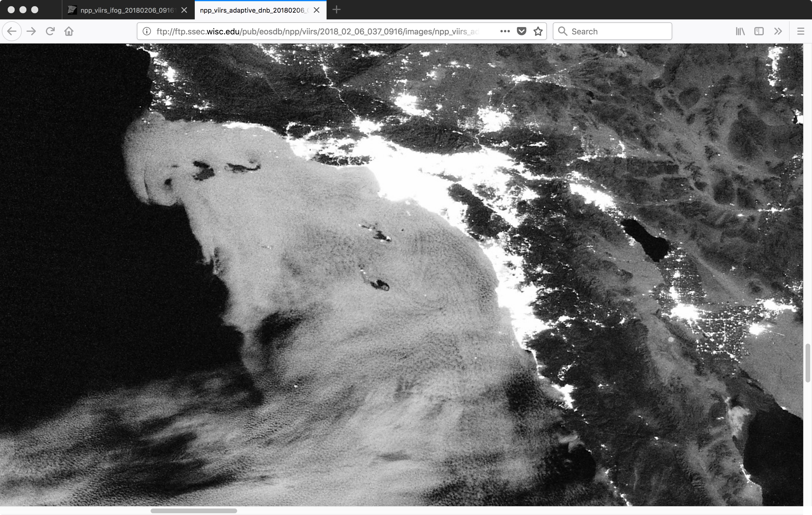Bookmark this page with the star

point(538,31)
